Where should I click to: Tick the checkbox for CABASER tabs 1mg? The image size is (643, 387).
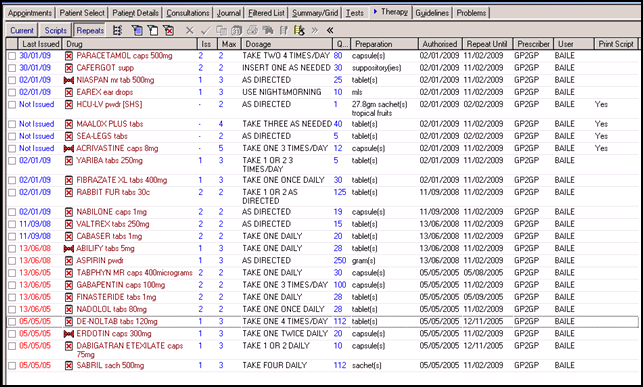[12, 237]
